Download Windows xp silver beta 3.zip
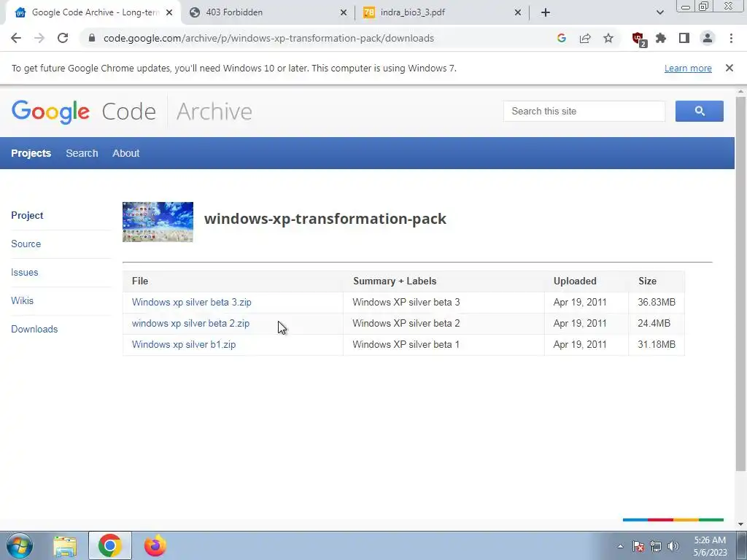The image size is (747, 560). [192, 303]
